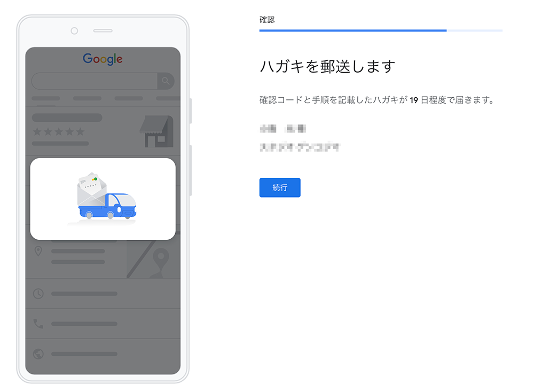Click the postcard arrival time description text

point(376,100)
